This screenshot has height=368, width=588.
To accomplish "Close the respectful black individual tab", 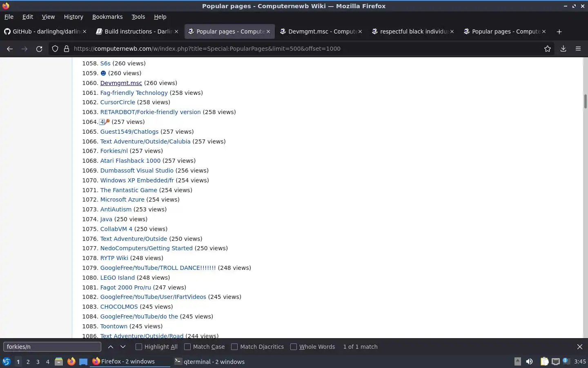I will (452, 31).
